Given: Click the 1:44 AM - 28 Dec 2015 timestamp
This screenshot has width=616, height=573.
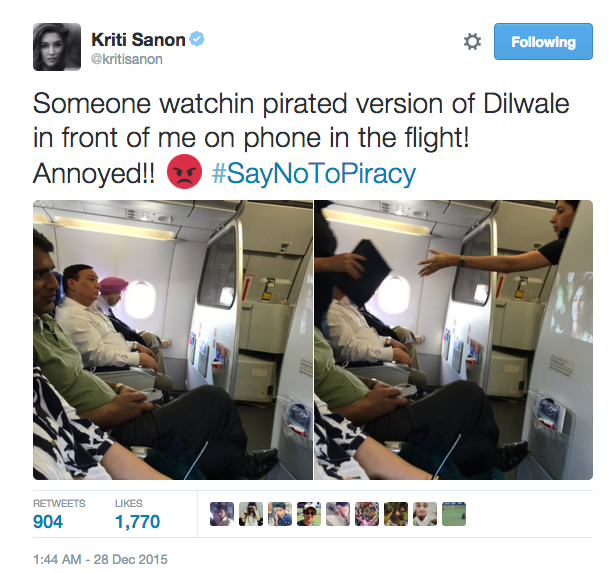Looking at the screenshot, I should tap(101, 559).
